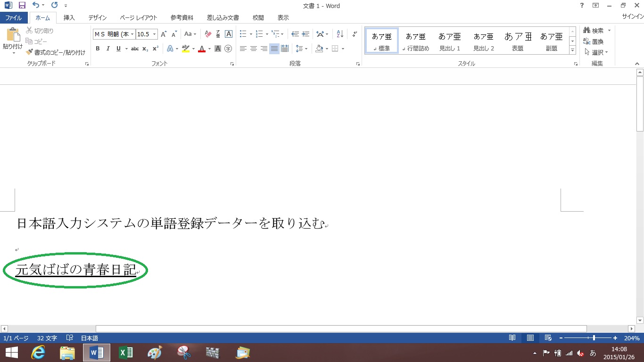This screenshot has height=362, width=644.
Task: Undo the last action
Action: pos(36,6)
